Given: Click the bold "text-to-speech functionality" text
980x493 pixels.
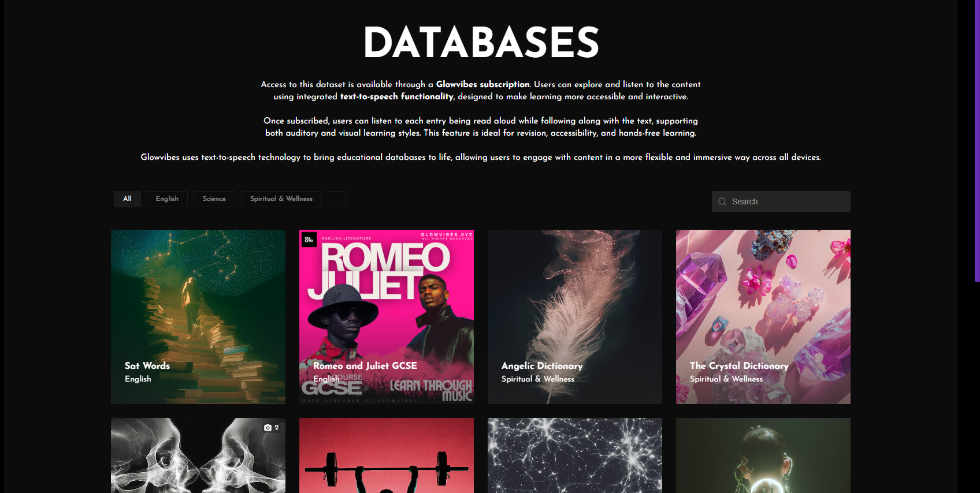Looking at the screenshot, I should pyautogui.click(x=396, y=96).
